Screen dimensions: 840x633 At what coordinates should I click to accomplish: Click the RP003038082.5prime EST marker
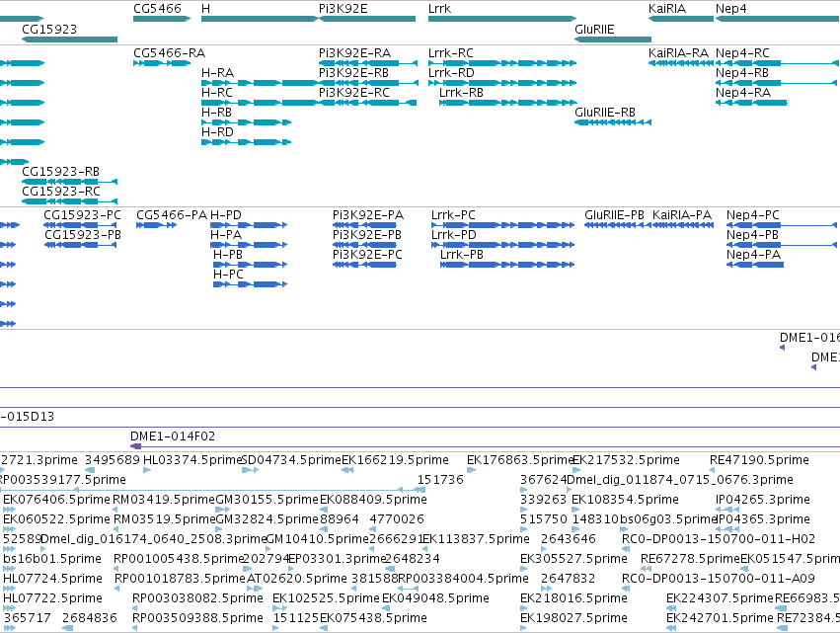tap(135, 609)
